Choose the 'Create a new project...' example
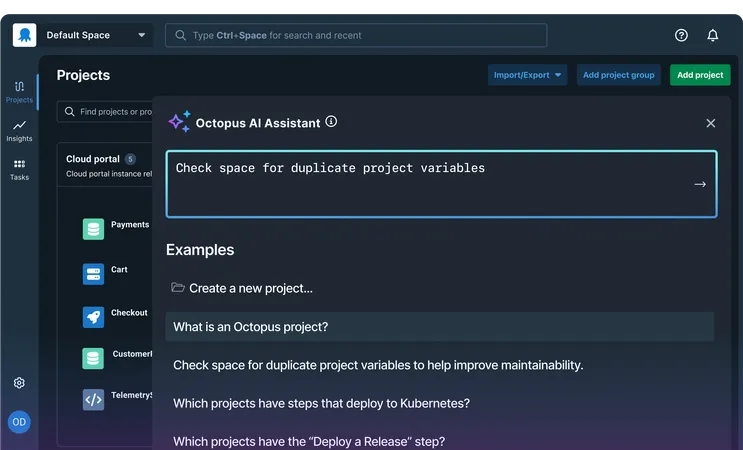Screen dimensions: 743x450 coord(250,288)
